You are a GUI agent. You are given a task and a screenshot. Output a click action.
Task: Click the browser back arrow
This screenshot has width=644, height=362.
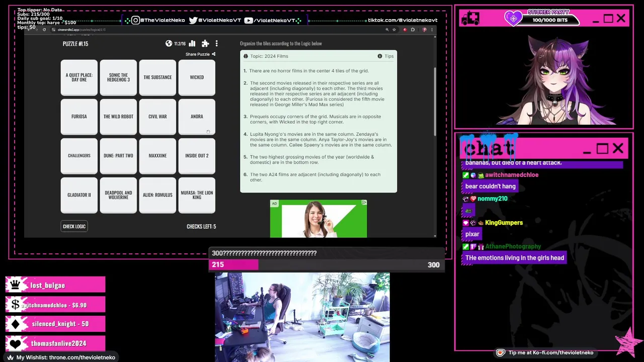point(29,30)
